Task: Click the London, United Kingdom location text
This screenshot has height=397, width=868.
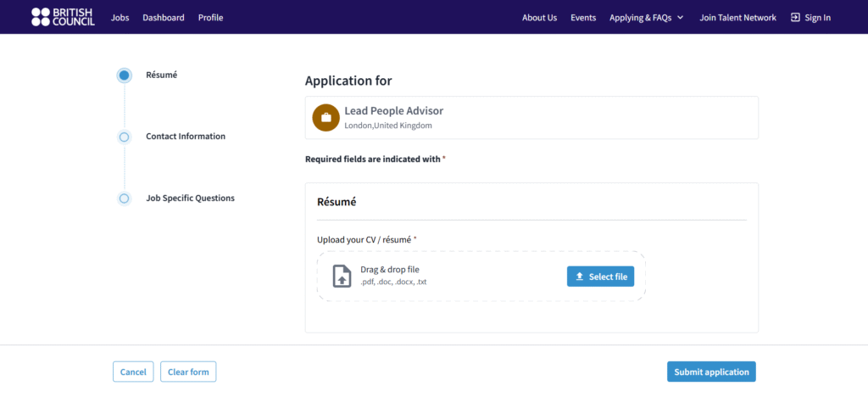Action: pyautogui.click(x=388, y=126)
